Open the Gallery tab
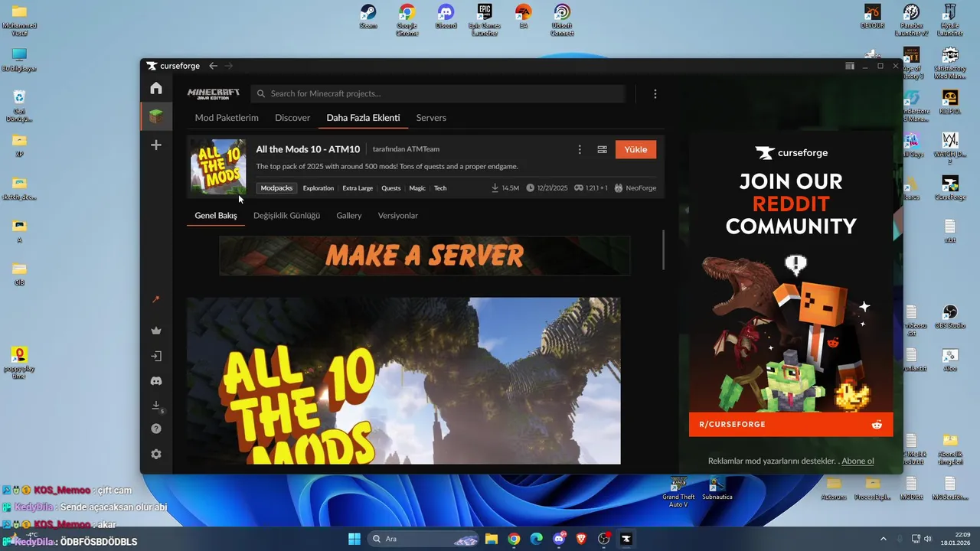 (x=348, y=216)
